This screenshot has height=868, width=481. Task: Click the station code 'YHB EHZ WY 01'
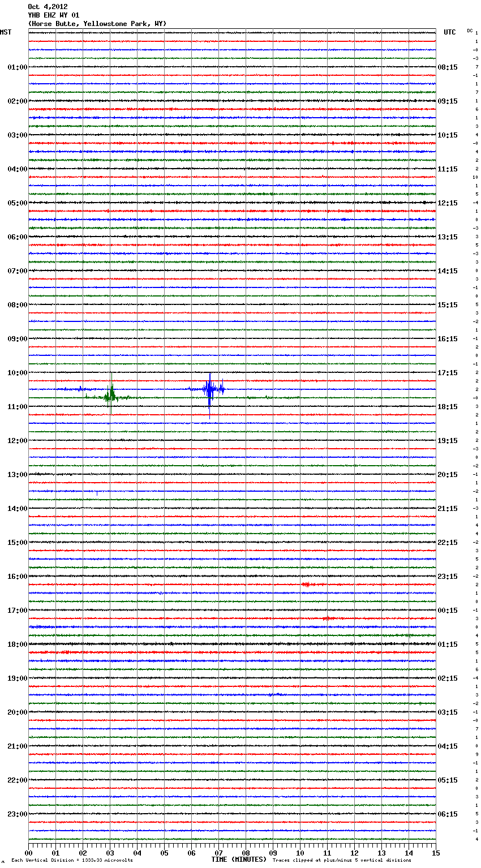[54, 15]
